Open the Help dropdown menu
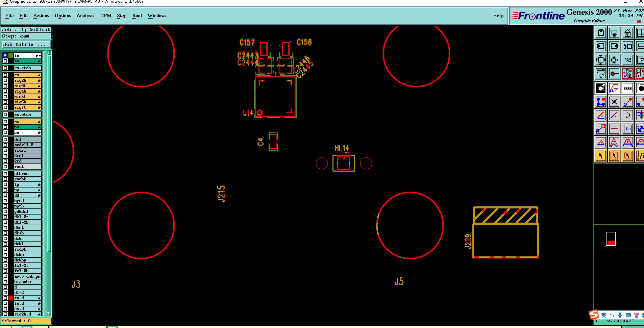The image size is (644, 328). pos(498,16)
